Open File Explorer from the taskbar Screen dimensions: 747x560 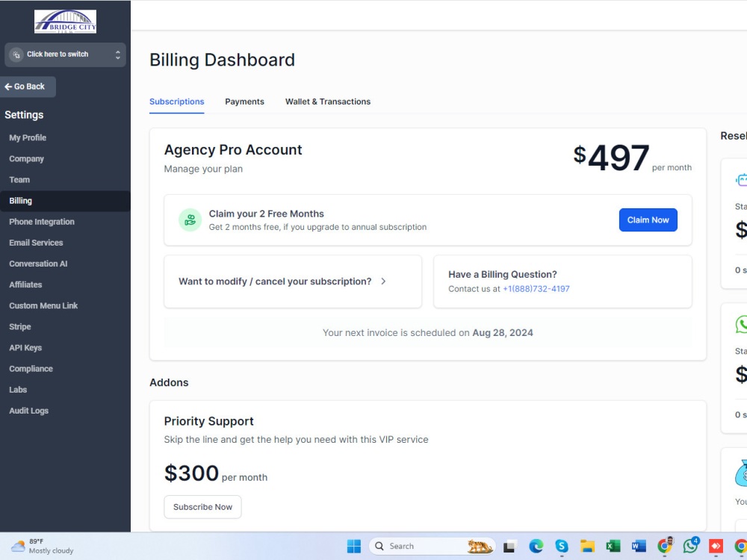(587, 547)
